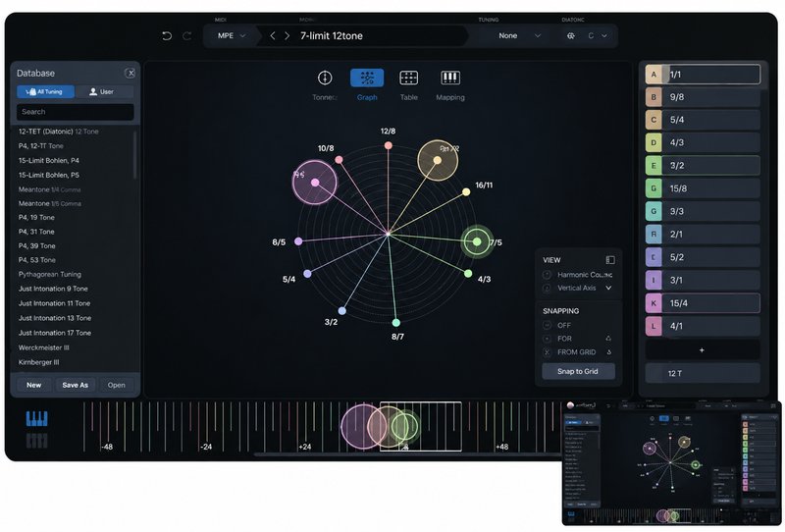Select the User tab in Database
785x532 pixels.
click(104, 91)
